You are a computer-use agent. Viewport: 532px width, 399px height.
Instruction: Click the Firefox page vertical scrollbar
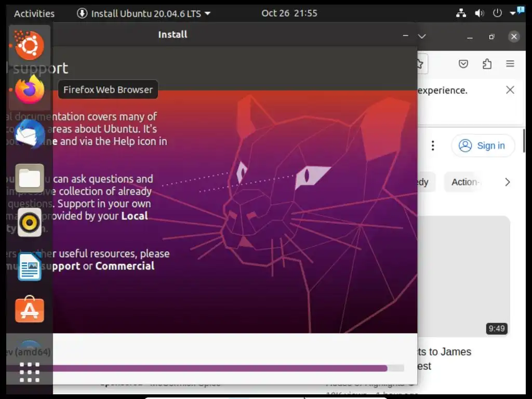click(524, 141)
